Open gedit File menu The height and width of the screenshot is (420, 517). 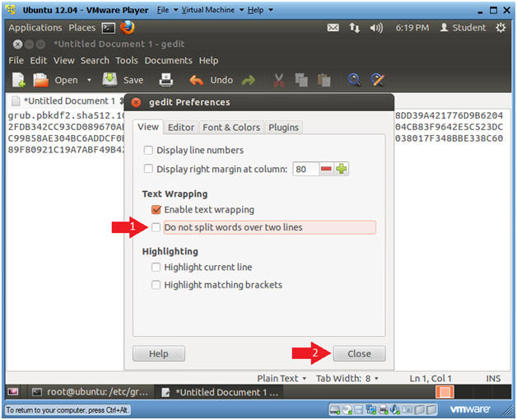pos(16,60)
